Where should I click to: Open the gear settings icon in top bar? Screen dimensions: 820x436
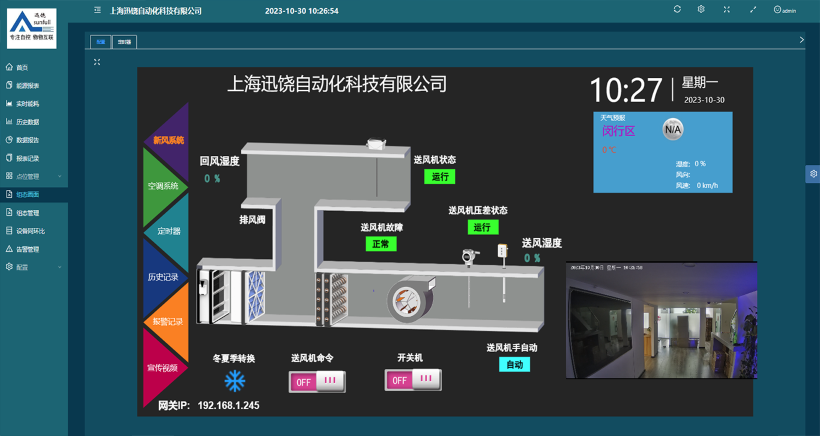point(701,9)
